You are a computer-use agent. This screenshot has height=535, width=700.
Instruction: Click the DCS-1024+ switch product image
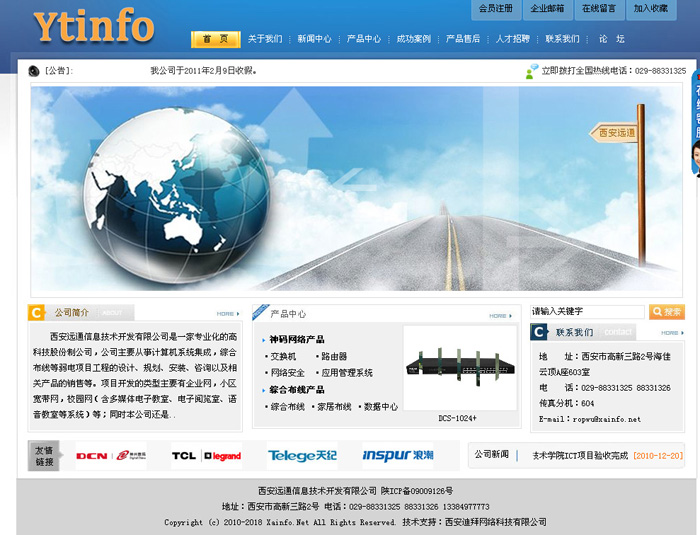460,368
